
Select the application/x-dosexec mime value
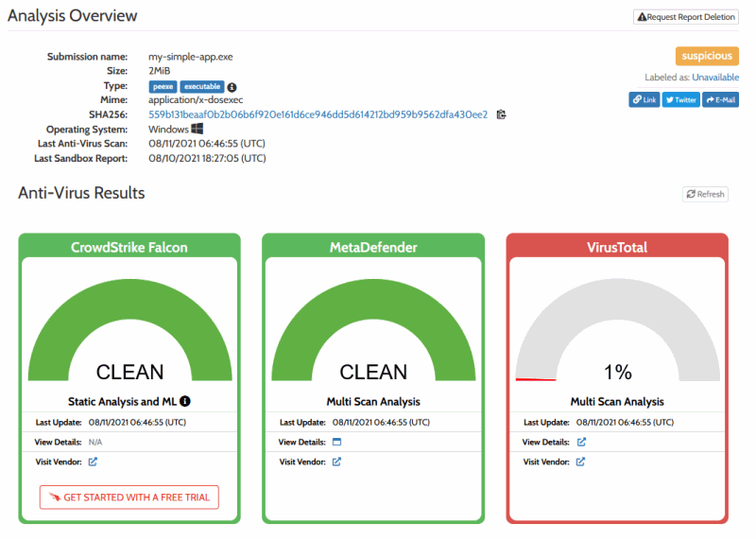(196, 100)
